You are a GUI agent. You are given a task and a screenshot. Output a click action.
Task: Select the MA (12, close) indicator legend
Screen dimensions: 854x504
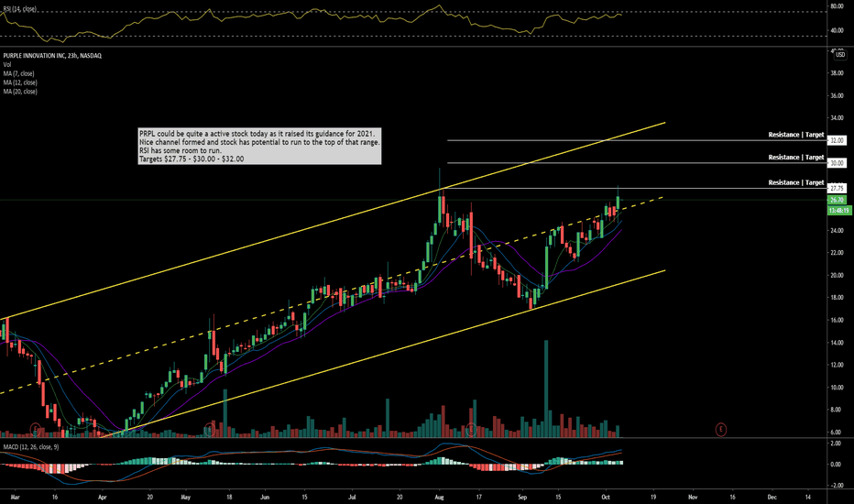point(20,82)
